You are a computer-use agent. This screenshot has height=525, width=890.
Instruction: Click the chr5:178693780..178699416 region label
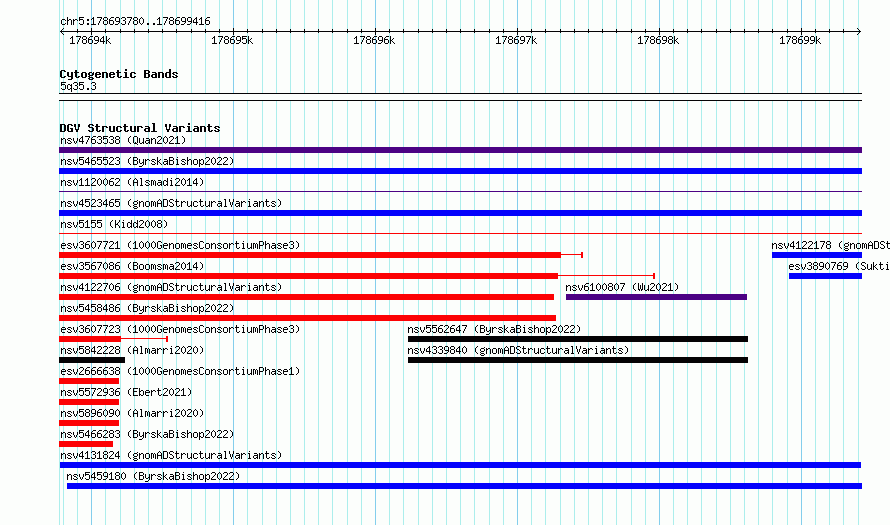click(x=135, y=22)
